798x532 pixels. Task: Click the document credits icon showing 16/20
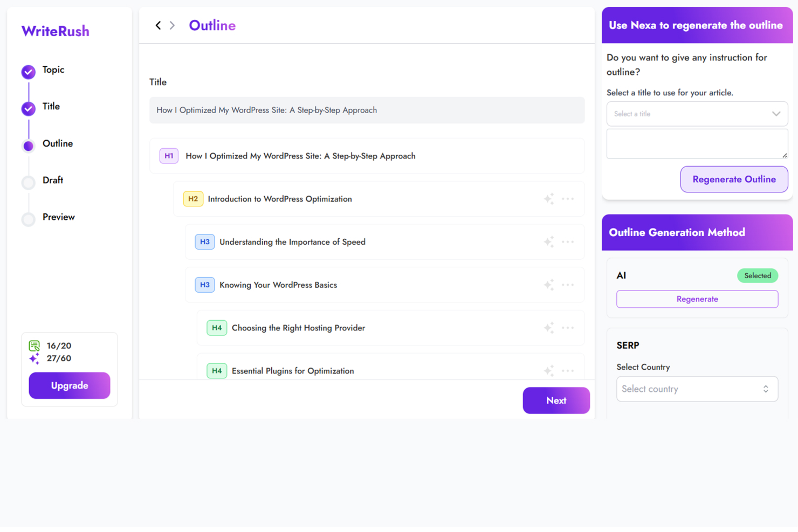coord(34,346)
